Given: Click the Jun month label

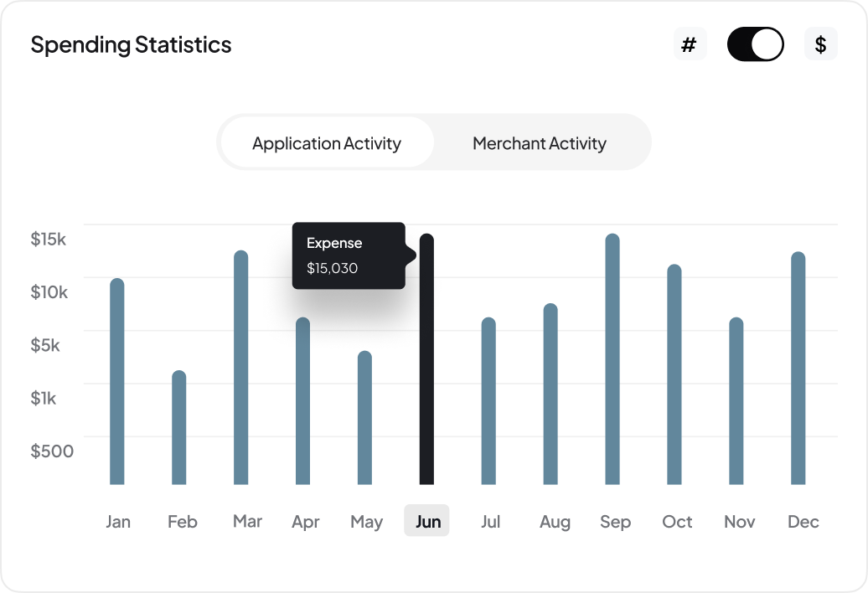Looking at the screenshot, I should tap(426, 521).
